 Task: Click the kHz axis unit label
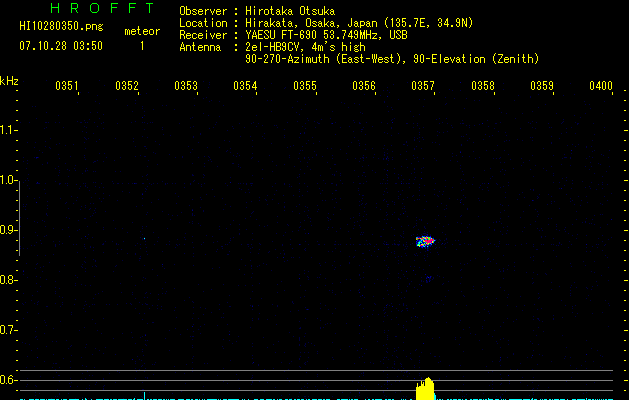tap(9, 81)
